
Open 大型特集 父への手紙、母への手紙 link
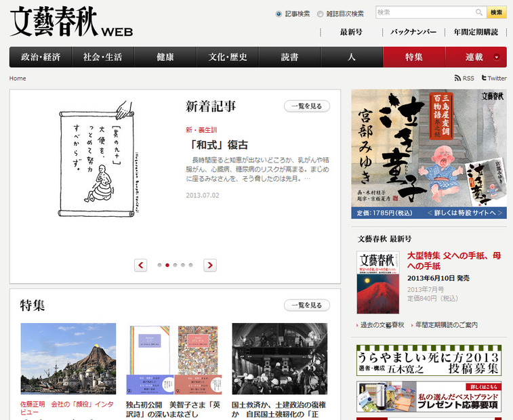point(454,261)
